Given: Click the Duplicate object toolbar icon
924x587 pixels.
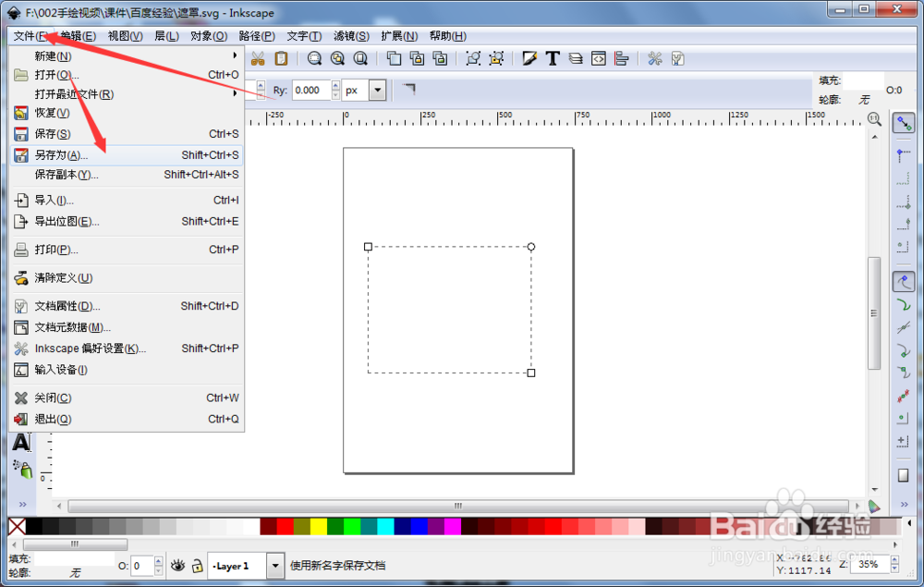Looking at the screenshot, I should pos(394,58).
